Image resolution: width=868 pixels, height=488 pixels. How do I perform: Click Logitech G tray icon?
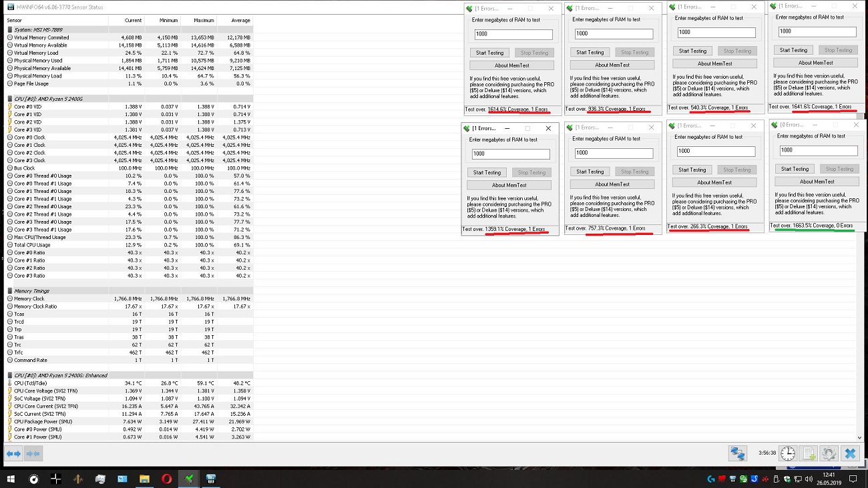tap(711, 479)
